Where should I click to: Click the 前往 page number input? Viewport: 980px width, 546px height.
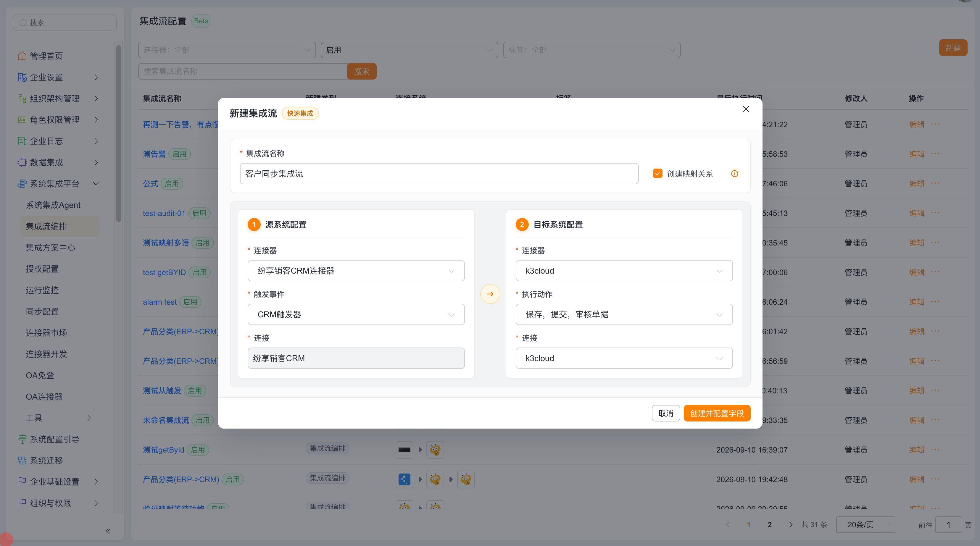point(948,525)
